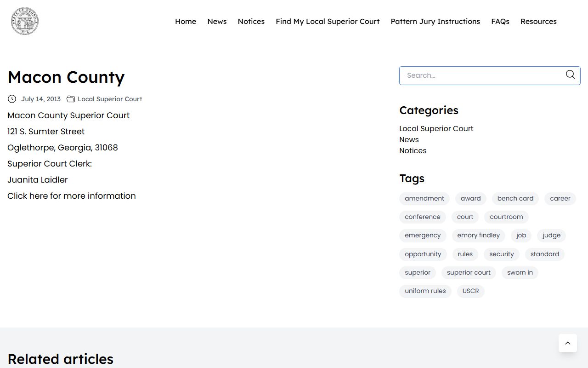
Task: Click the scroll-to-top arrow button
Action: click(568, 343)
